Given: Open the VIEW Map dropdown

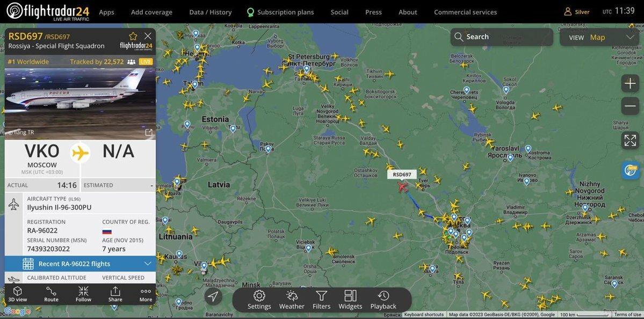Looking at the screenshot, I should coord(599,38).
